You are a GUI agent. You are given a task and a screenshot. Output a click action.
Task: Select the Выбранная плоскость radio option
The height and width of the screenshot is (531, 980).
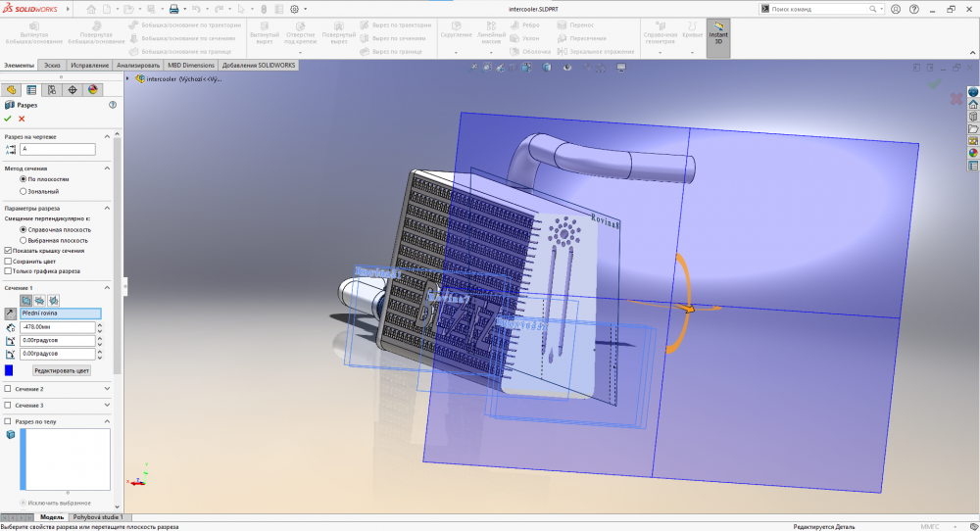coord(24,240)
